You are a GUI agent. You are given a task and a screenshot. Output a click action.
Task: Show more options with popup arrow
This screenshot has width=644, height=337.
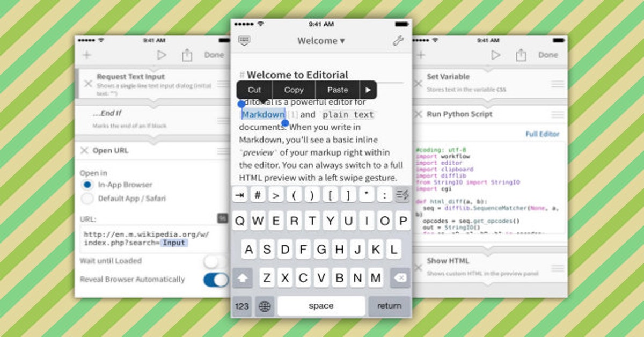coord(368,90)
